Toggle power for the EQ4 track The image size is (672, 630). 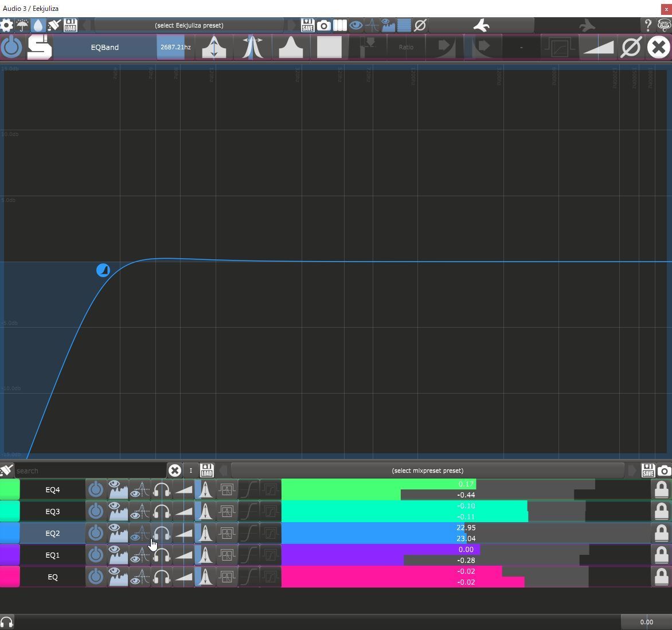pos(96,490)
